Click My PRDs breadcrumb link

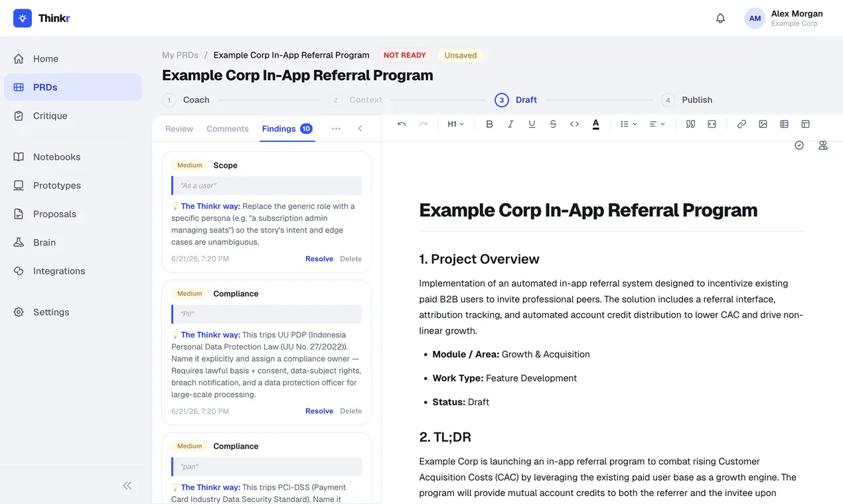click(x=180, y=55)
